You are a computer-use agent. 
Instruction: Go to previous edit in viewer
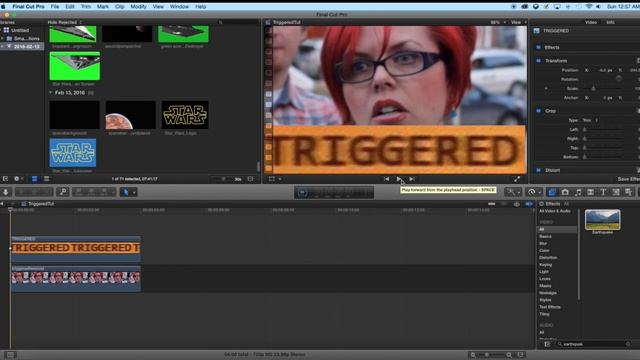click(x=386, y=179)
